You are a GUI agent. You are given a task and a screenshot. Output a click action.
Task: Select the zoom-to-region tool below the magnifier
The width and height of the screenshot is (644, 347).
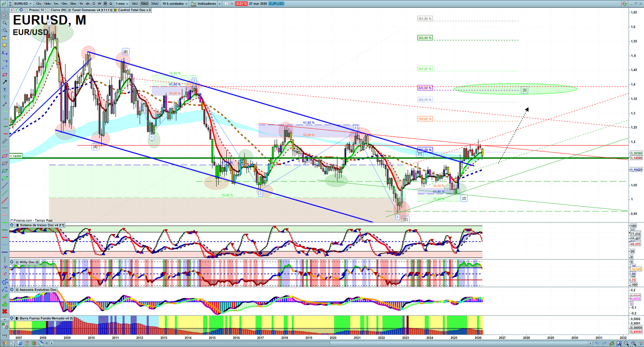4,30
